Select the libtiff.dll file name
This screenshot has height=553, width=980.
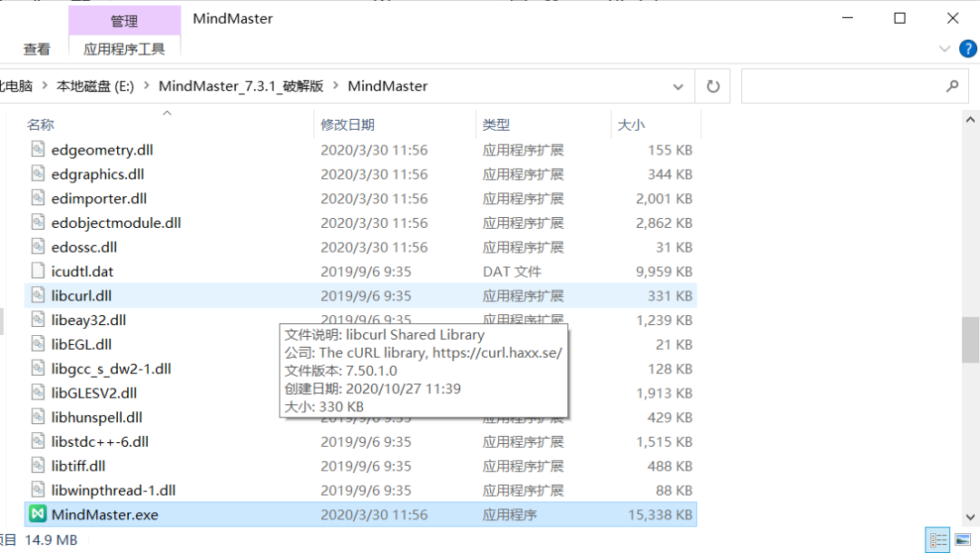78,466
